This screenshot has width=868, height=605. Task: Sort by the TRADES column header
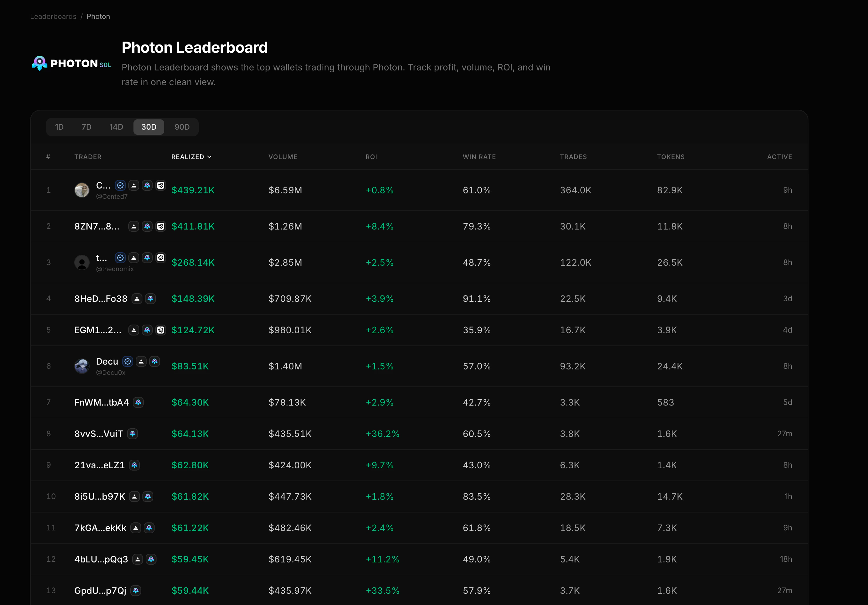574,157
